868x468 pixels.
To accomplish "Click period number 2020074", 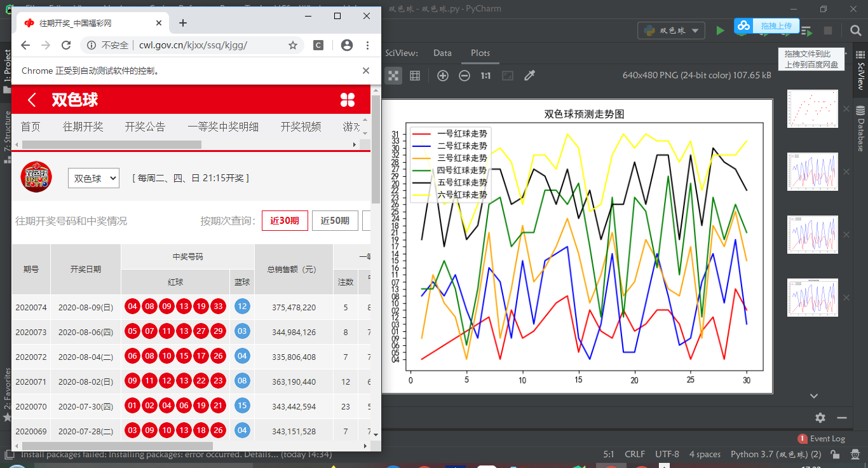I will pyautogui.click(x=31, y=307).
